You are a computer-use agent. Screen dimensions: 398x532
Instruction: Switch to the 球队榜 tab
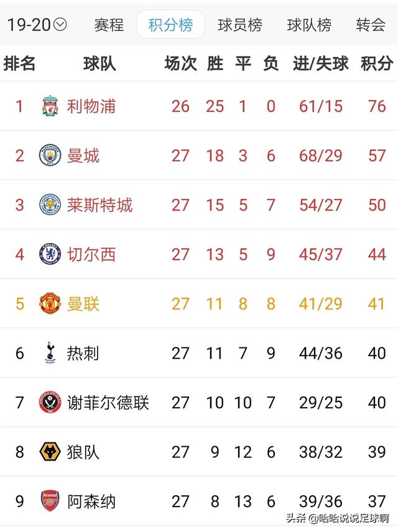pos(309,25)
